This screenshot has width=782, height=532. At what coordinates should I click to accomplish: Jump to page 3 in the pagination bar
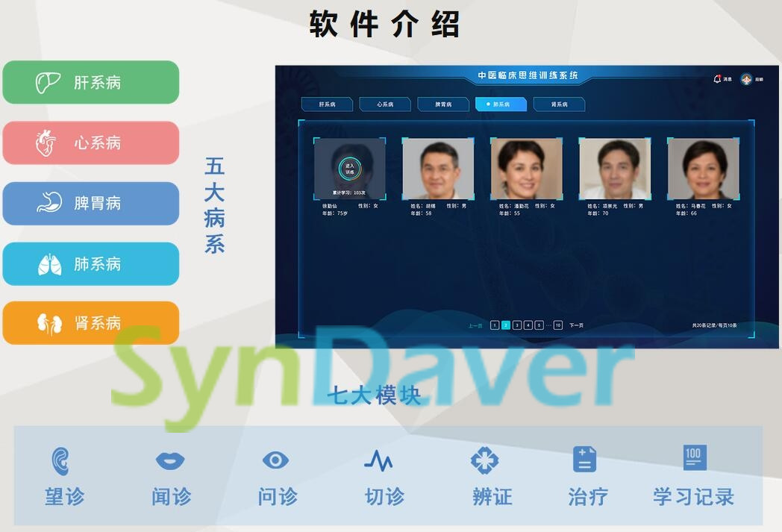516,325
